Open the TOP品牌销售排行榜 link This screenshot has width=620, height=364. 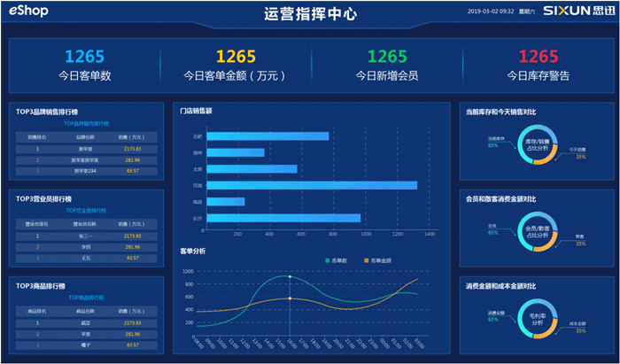(x=86, y=124)
